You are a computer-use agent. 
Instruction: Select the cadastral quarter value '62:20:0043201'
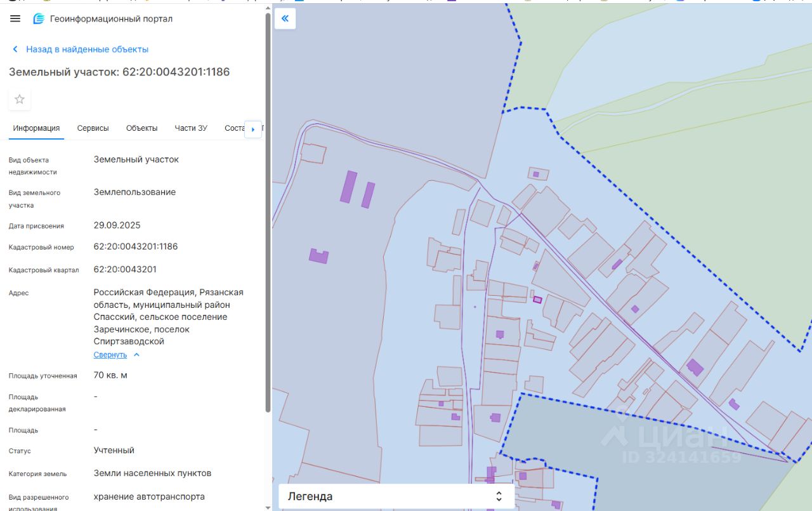125,269
